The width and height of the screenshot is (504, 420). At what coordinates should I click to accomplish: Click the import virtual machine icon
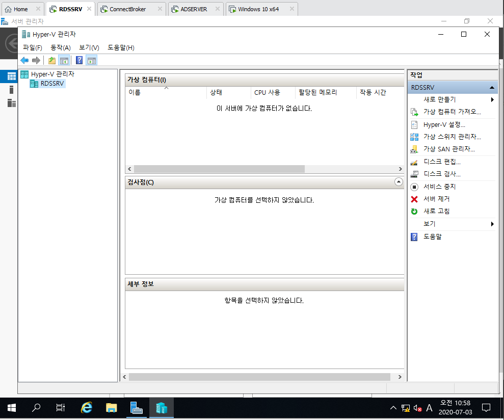pos(414,112)
